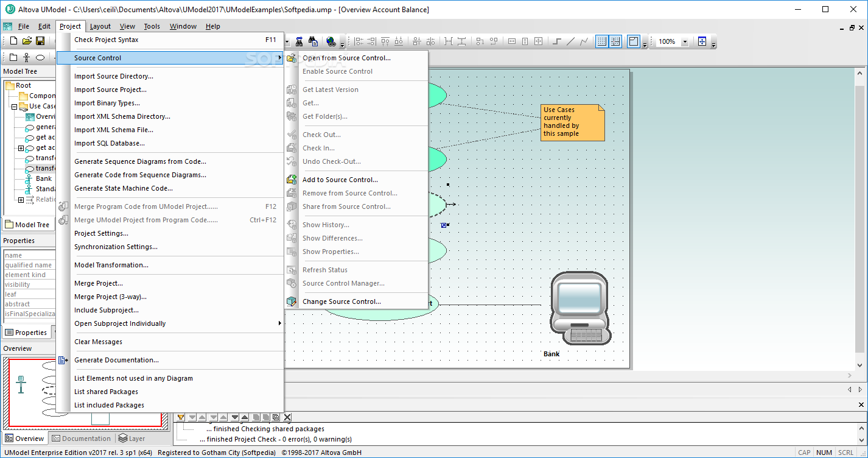This screenshot has height=458, width=868.
Task: Click the New file toolbar icon
Action: click(x=13, y=41)
